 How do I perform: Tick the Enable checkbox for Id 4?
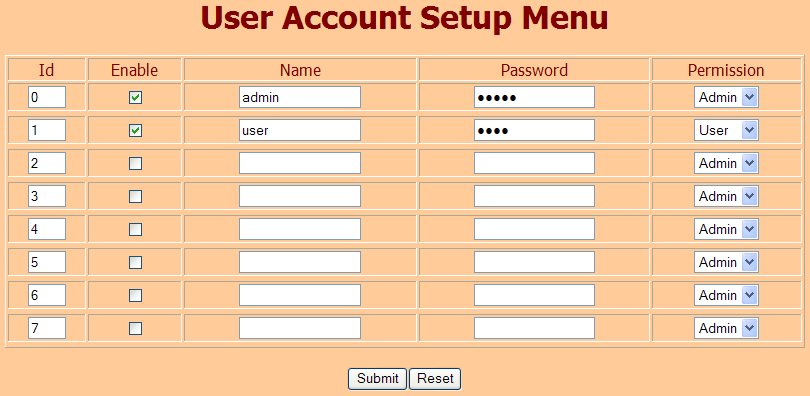coord(135,230)
